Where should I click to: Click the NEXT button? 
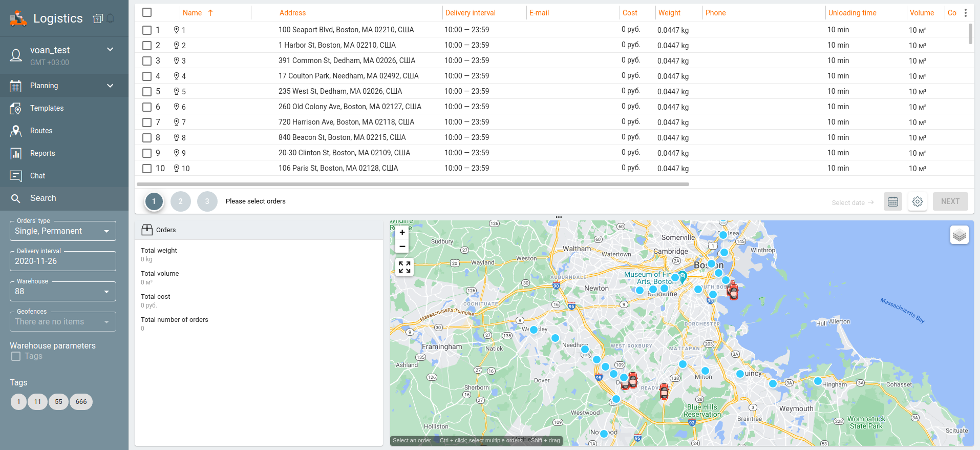pyautogui.click(x=950, y=201)
